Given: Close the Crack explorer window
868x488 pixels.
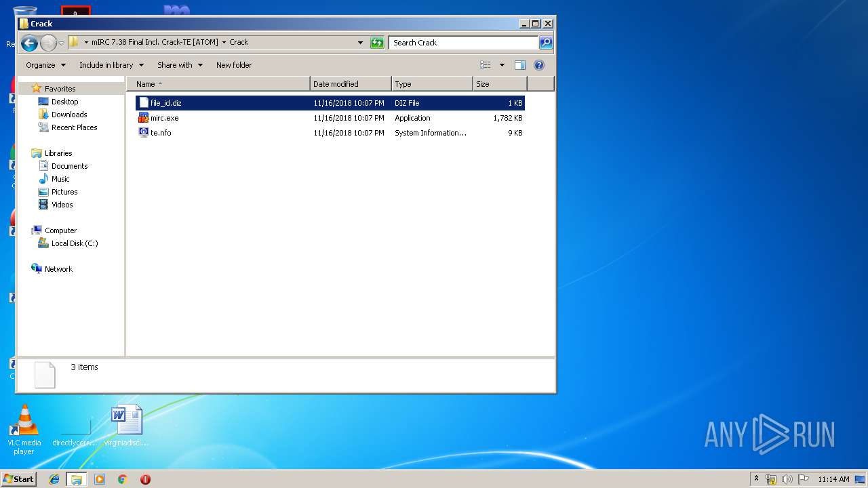Looking at the screenshot, I should pyautogui.click(x=548, y=23).
